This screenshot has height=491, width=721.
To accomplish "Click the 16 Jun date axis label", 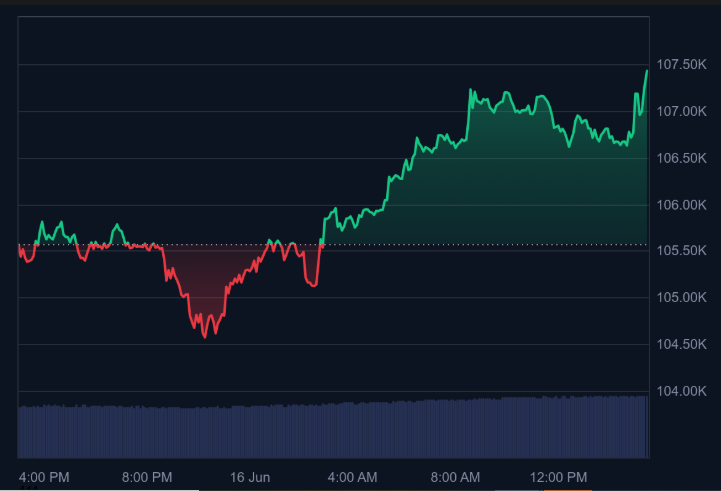I will pos(250,477).
